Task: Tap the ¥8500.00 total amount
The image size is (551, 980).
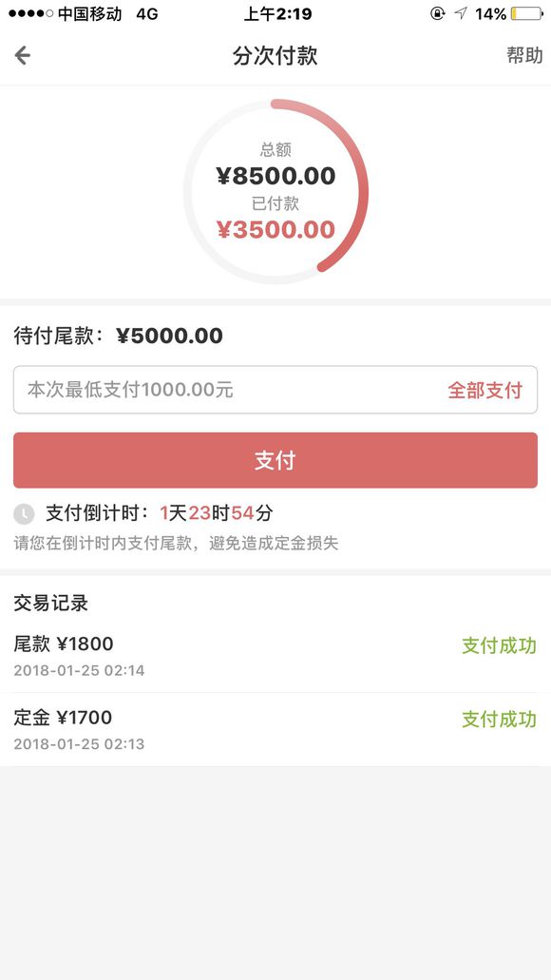Action: coord(275,176)
